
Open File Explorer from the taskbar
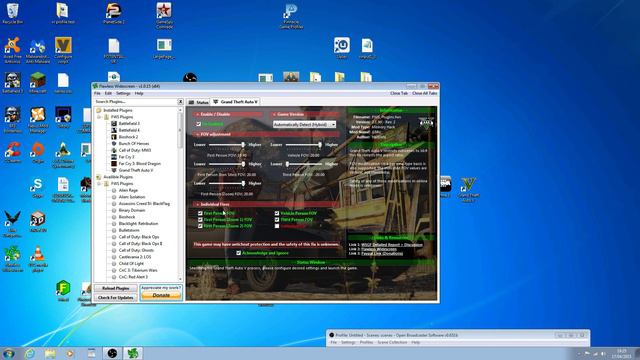(x=50, y=353)
